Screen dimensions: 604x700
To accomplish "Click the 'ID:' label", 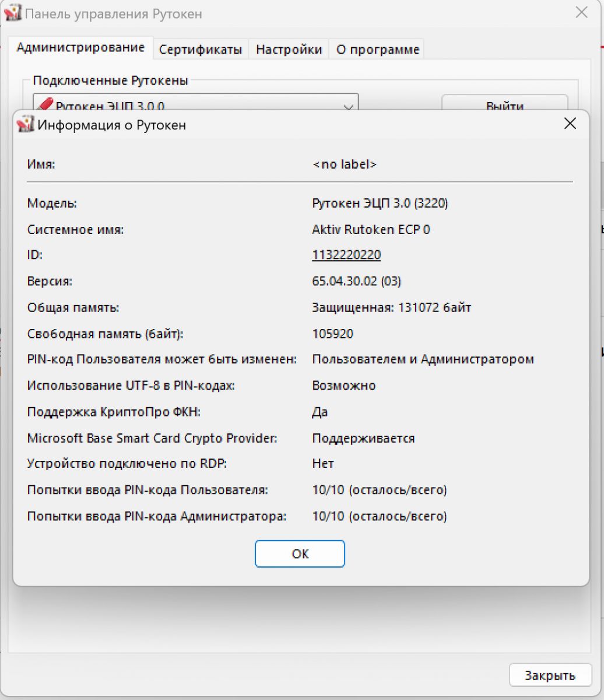I will (35, 255).
